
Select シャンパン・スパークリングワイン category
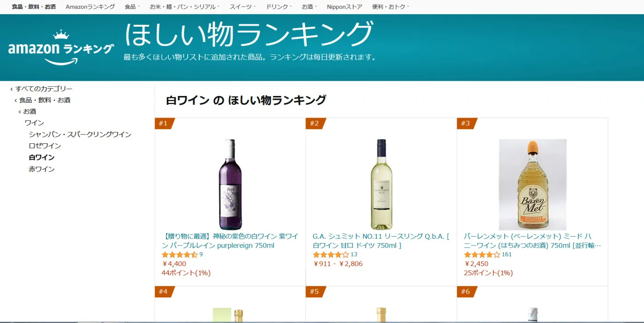pyautogui.click(x=80, y=135)
